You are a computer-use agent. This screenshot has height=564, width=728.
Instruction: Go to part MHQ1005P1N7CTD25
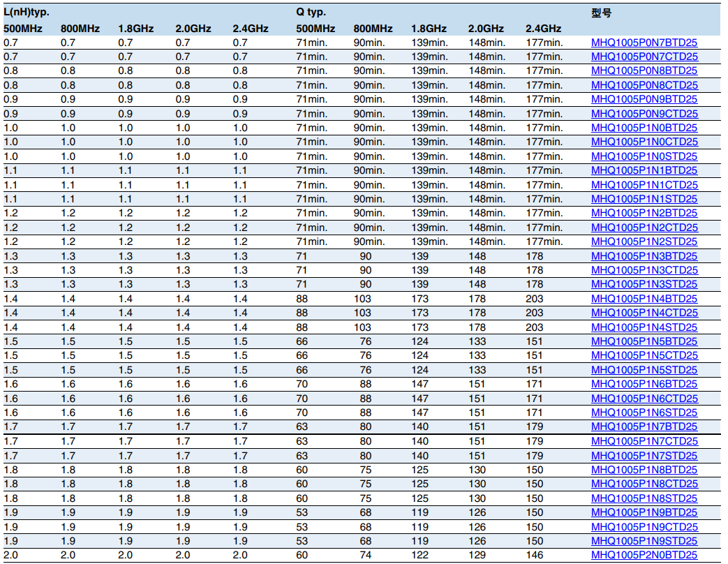[644, 441]
